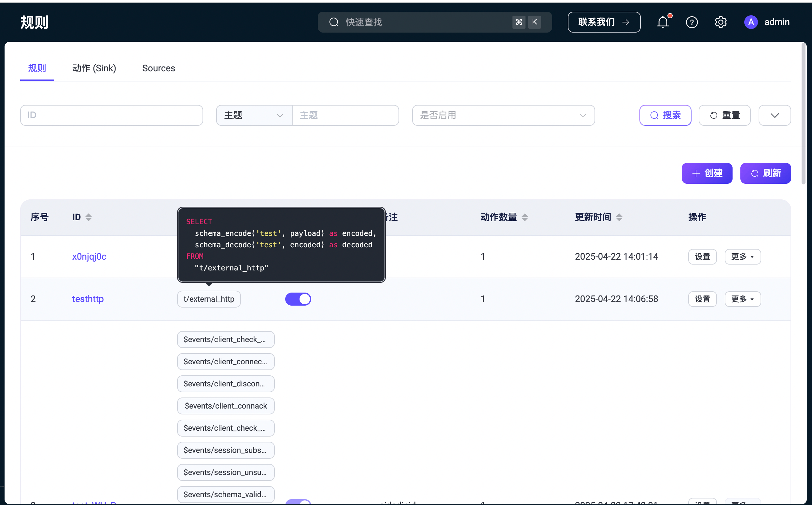Open the notifications bell icon

(x=663, y=22)
